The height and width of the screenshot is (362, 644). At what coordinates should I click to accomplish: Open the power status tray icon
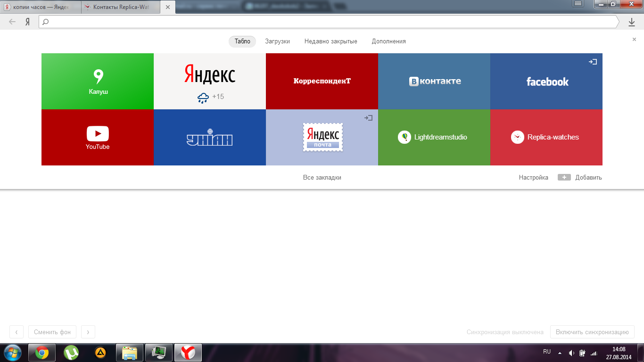[x=583, y=353]
